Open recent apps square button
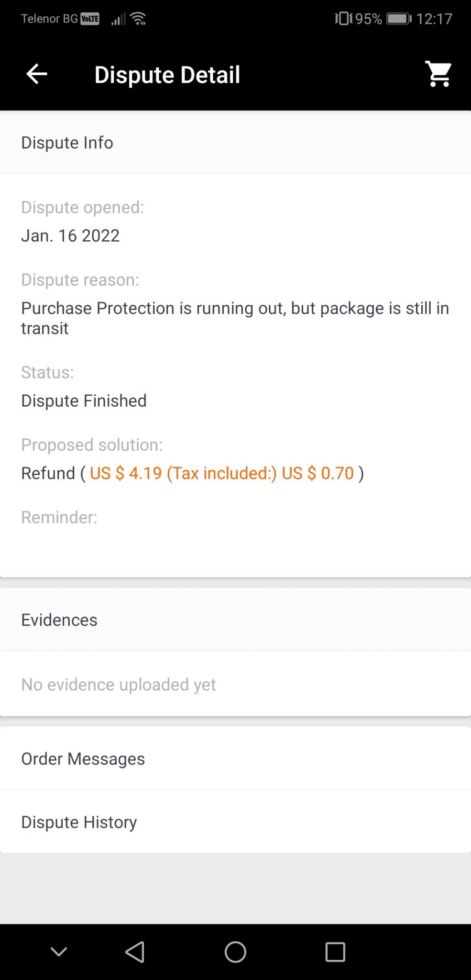This screenshot has height=980, width=471. [x=335, y=952]
